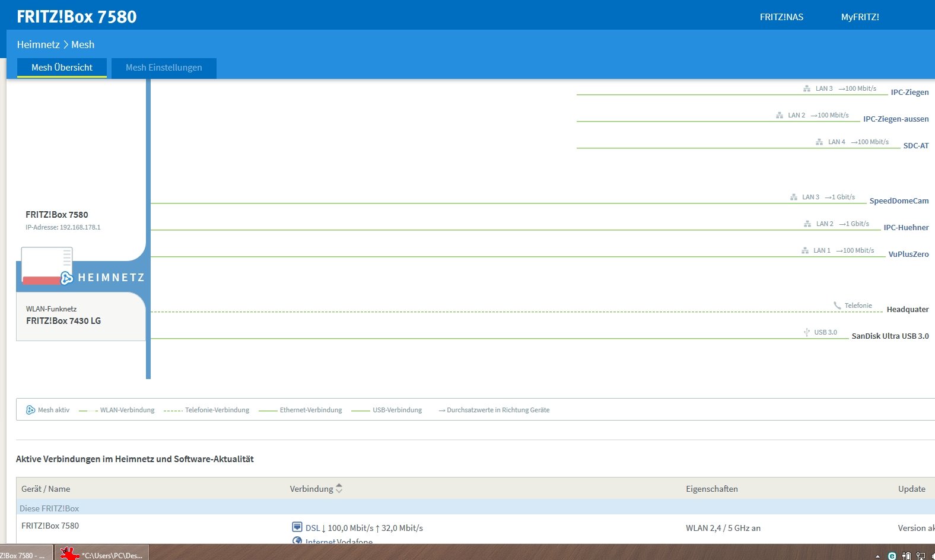Open the IPC-Ziegen-aussen device
This screenshot has height=560, width=935.
(x=896, y=119)
